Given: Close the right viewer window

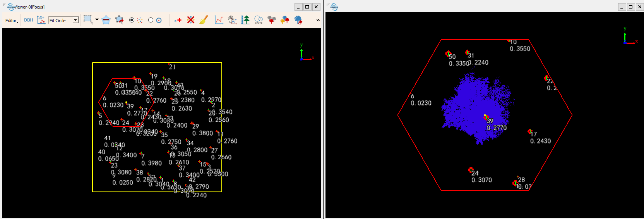Looking at the screenshot, I should (x=640, y=7).
